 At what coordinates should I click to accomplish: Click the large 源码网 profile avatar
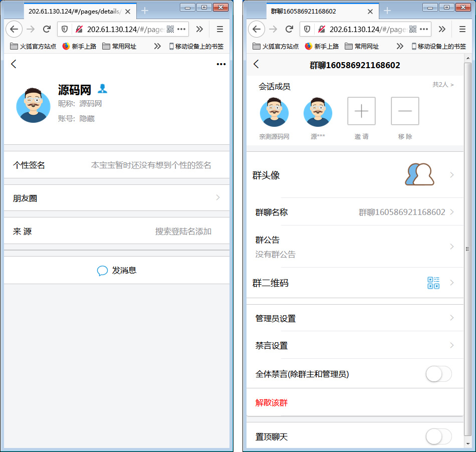point(33,105)
